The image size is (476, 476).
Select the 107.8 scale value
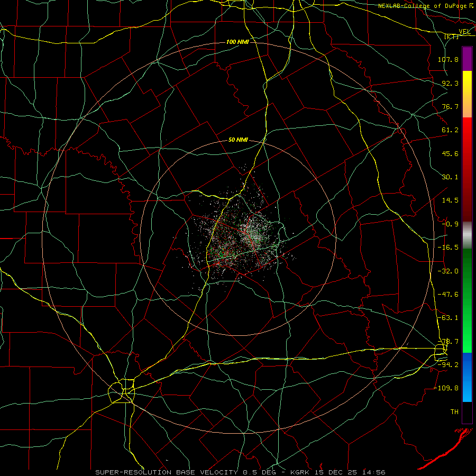click(448, 59)
